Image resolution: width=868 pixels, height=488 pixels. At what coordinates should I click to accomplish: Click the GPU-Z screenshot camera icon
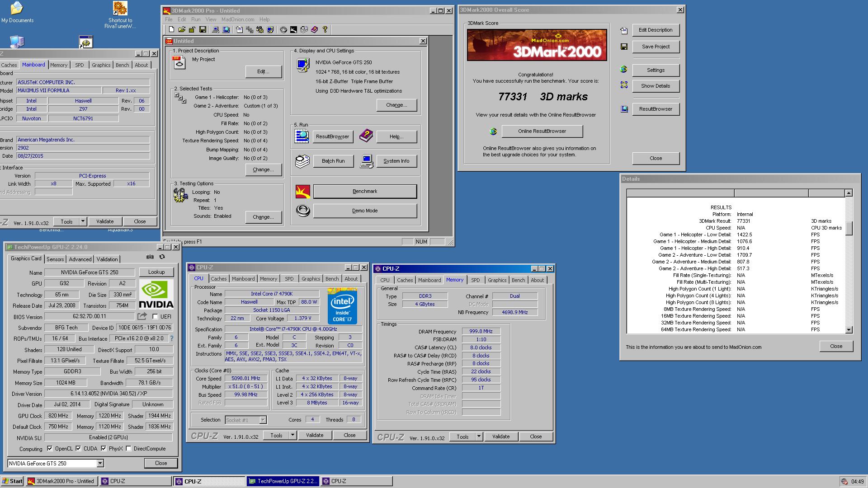click(150, 257)
